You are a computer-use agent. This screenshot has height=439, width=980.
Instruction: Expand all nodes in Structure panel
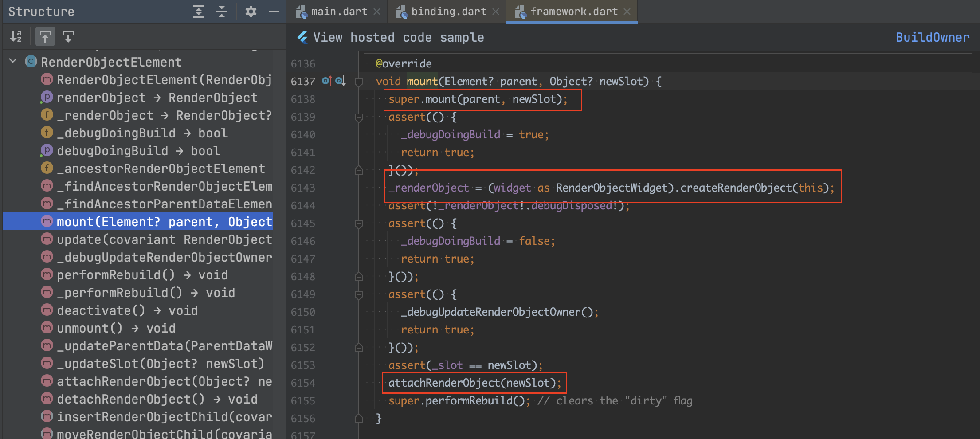pyautogui.click(x=199, y=12)
